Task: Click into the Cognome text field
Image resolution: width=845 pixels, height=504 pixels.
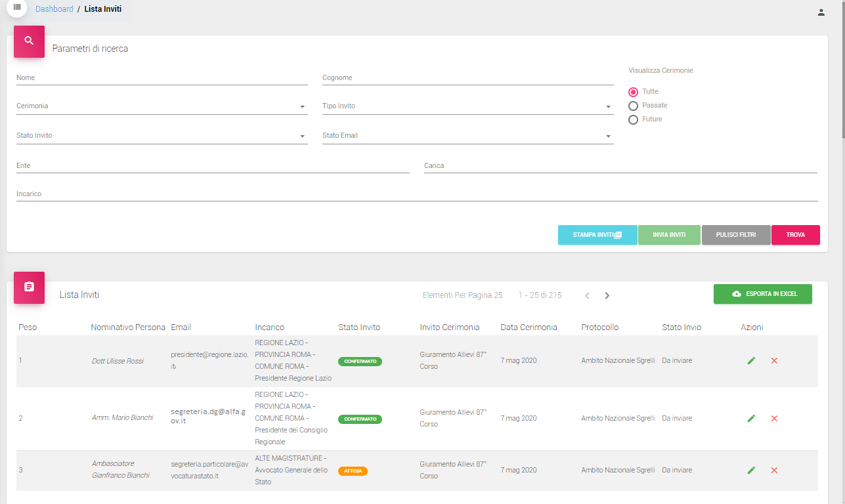Action: (x=467, y=78)
